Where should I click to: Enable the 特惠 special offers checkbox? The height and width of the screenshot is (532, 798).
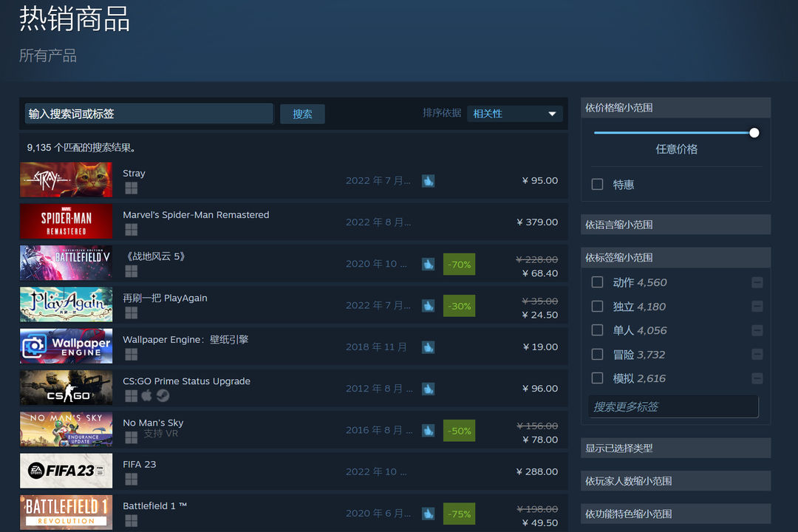(598, 184)
